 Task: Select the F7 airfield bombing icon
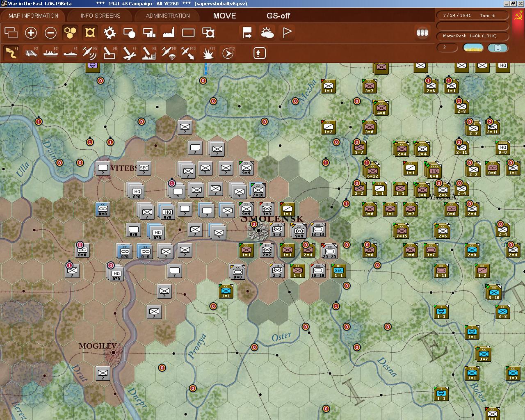click(129, 53)
